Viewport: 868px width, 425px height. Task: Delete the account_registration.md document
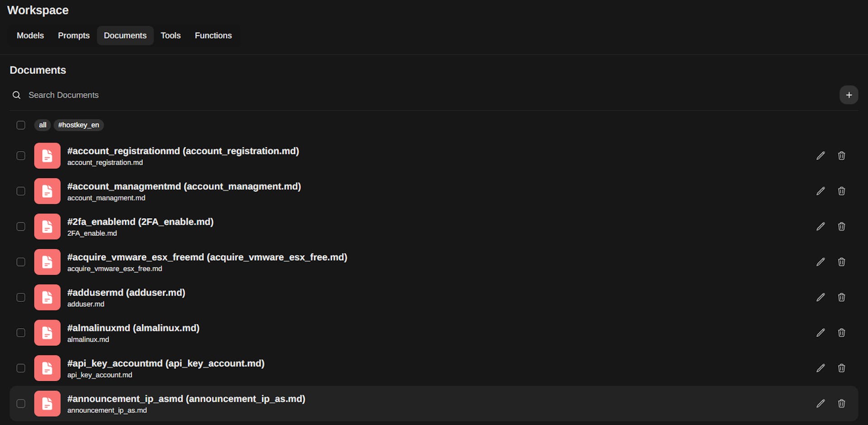(841, 155)
